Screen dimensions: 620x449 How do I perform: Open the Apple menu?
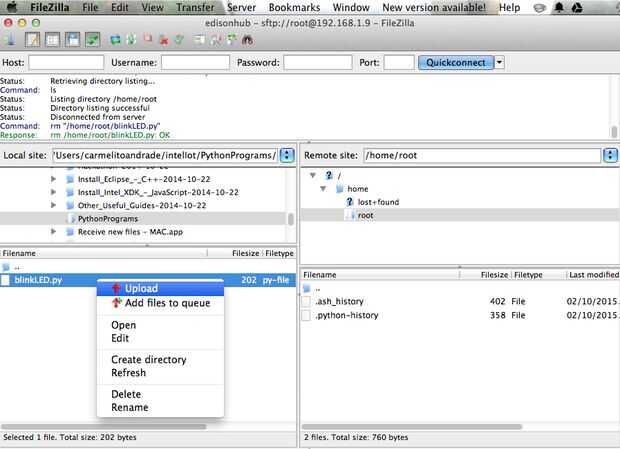(x=12, y=7)
